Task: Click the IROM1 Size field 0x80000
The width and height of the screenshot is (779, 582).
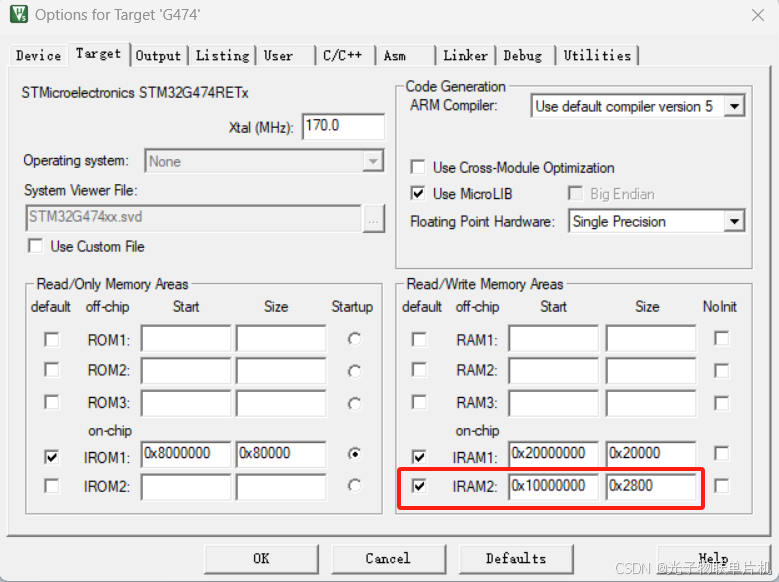Action: click(281, 454)
